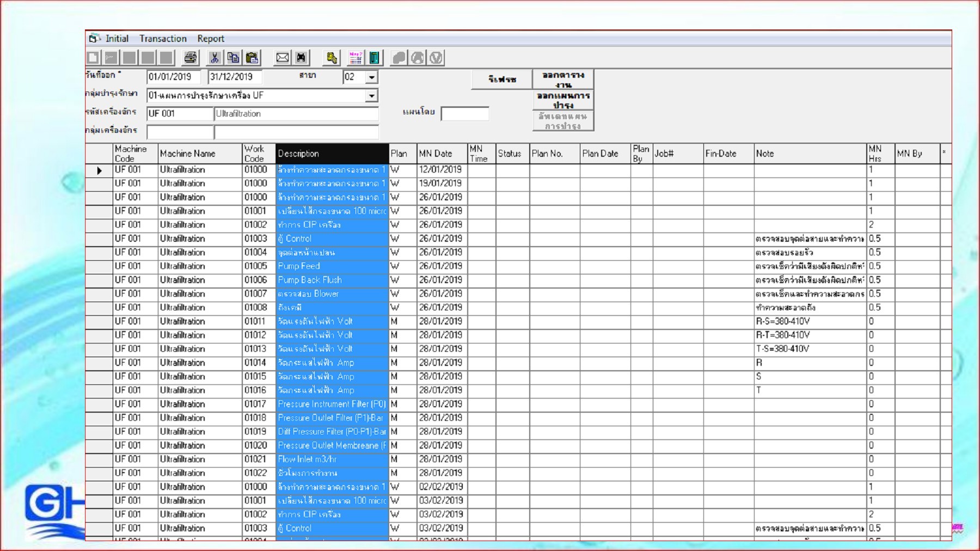Image resolution: width=980 pixels, height=551 pixels.
Task: Click the binoculars search icon
Action: pyautogui.click(x=300, y=58)
